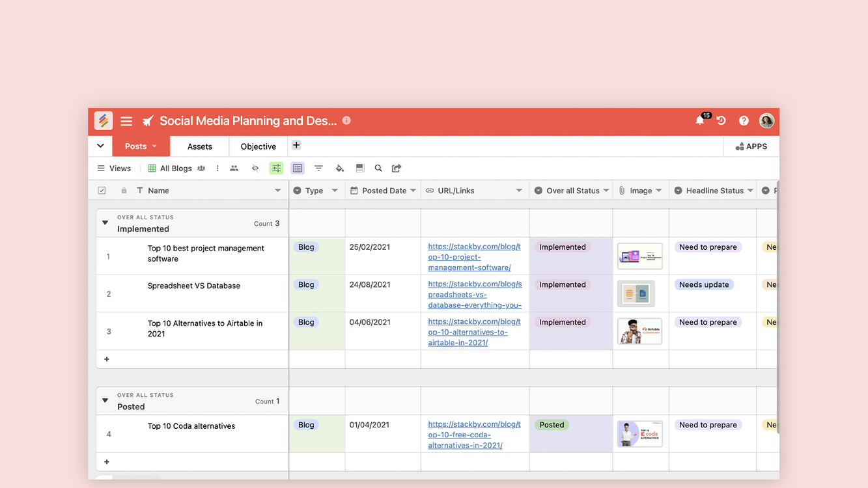Screen dimensions: 868x488
Task: Click the row height icon
Action: tap(360, 169)
